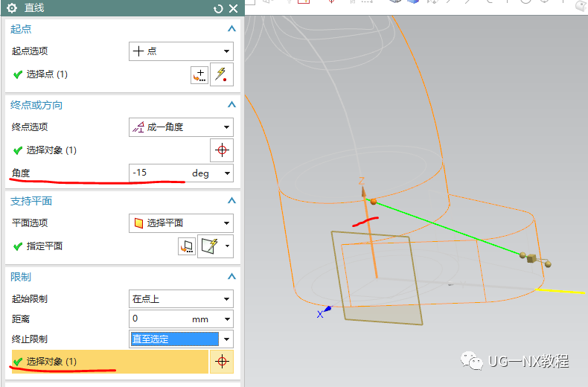Open the dialog settings gear icon
This screenshot has height=387, width=588.
point(12,8)
